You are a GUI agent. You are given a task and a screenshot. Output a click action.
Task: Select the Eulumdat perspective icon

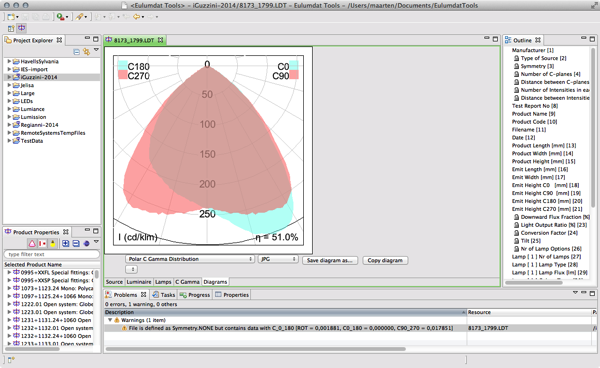[x=22, y=28]
